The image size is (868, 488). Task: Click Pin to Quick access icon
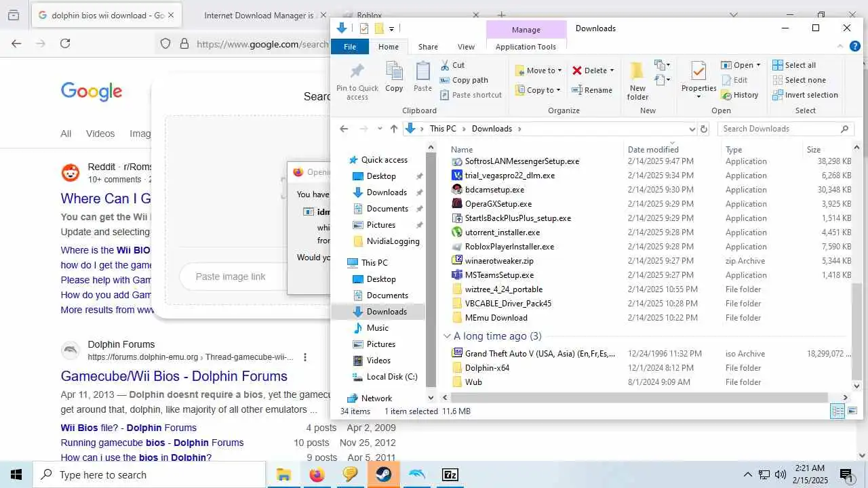coord(357,71)
